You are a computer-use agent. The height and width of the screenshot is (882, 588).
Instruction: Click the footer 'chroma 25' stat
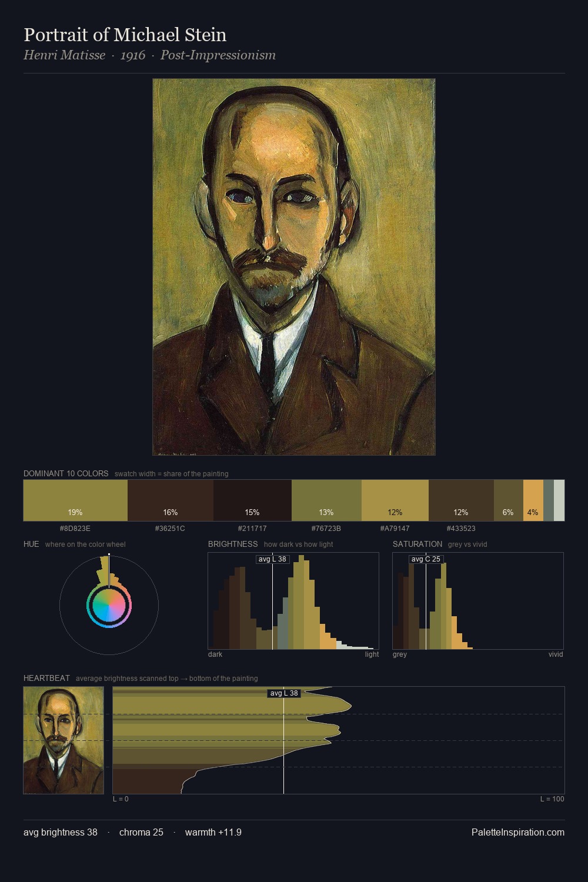coord(141,832)
